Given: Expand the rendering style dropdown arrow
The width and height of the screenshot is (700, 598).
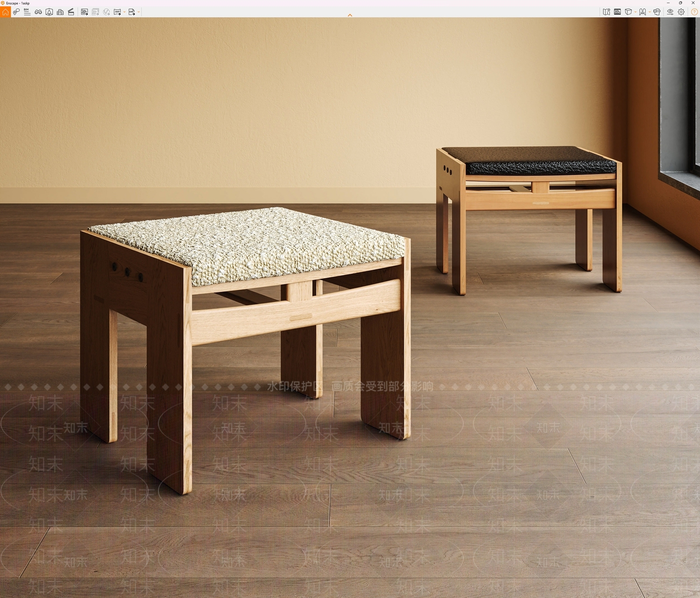Looking at the screenshot, I should pyautogui.click(x=650, y=12).
